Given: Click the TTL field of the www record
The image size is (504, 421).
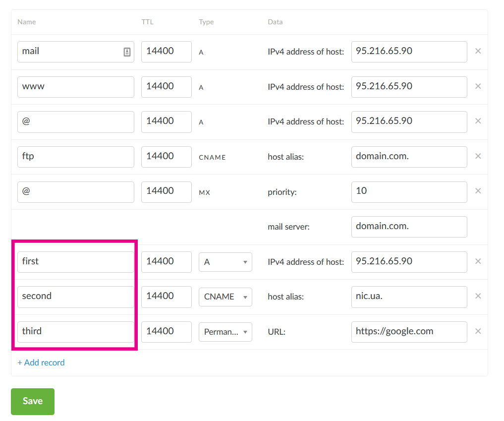Looking at the screenshot, I should (166, 86).
